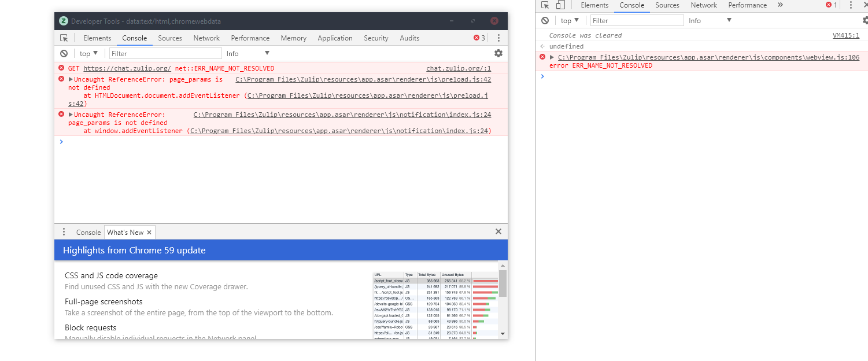Select the inspect element tool in docked DevTools
This screenshot has width=868, height=361.
point(545,5)
